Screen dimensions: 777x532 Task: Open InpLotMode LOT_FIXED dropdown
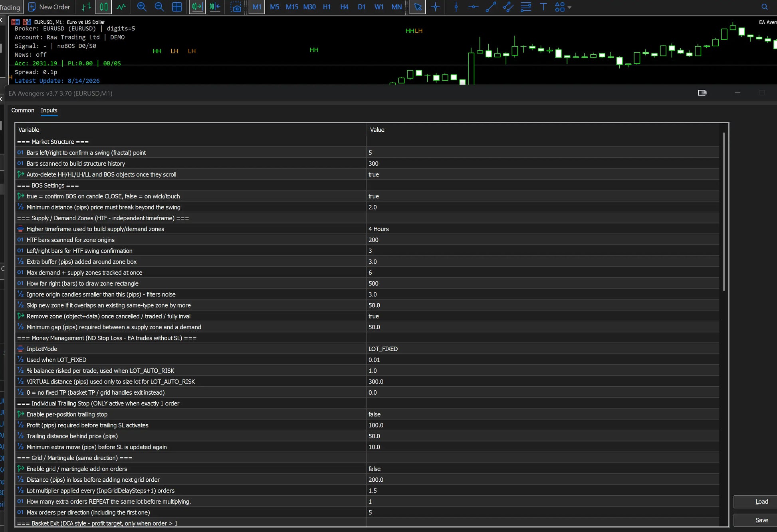pyautogui.click(x=543, y=349)
